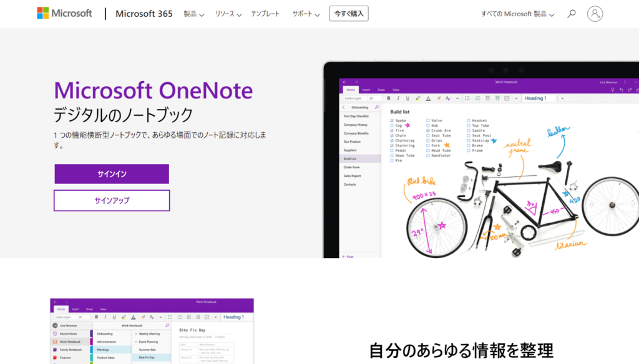Click numbered list in the tablet OneNote toolbar

pos(477,98)
